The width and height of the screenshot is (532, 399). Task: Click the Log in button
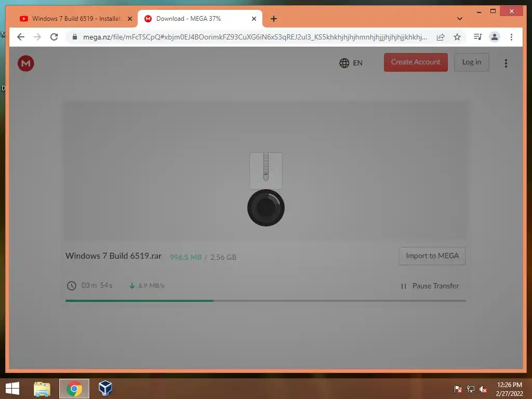click(x=472, y=62)
